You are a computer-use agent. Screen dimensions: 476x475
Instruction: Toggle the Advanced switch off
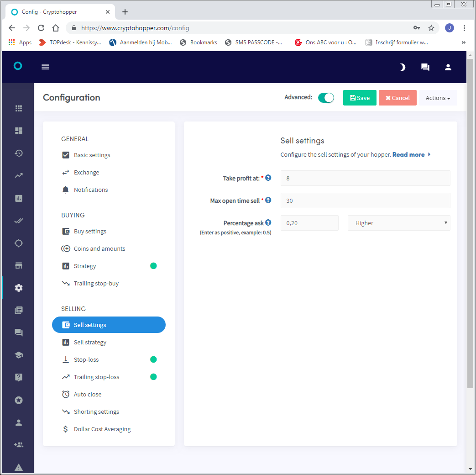(x=326, y=98)
